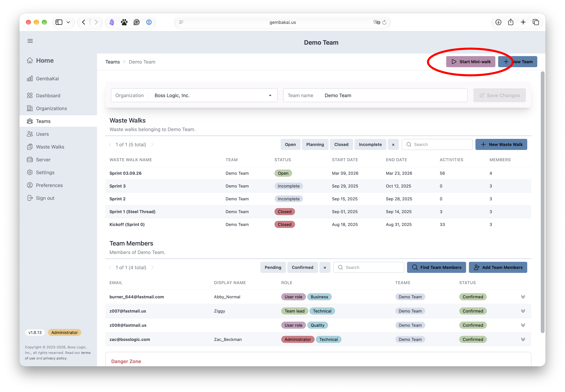Go to next waste walks page
565x392 pixels.
point(152,144)
